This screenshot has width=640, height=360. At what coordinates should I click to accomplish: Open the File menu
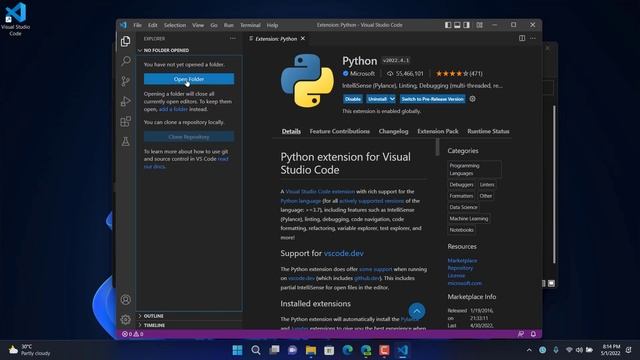pyautogui.click(x=138, y=25)
